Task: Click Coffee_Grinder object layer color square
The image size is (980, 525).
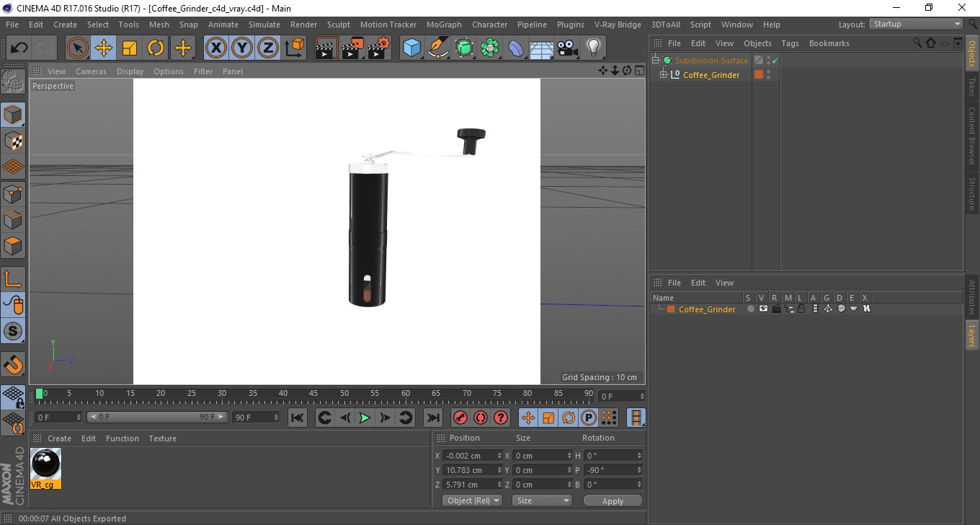Action: (x=758, y=74)
